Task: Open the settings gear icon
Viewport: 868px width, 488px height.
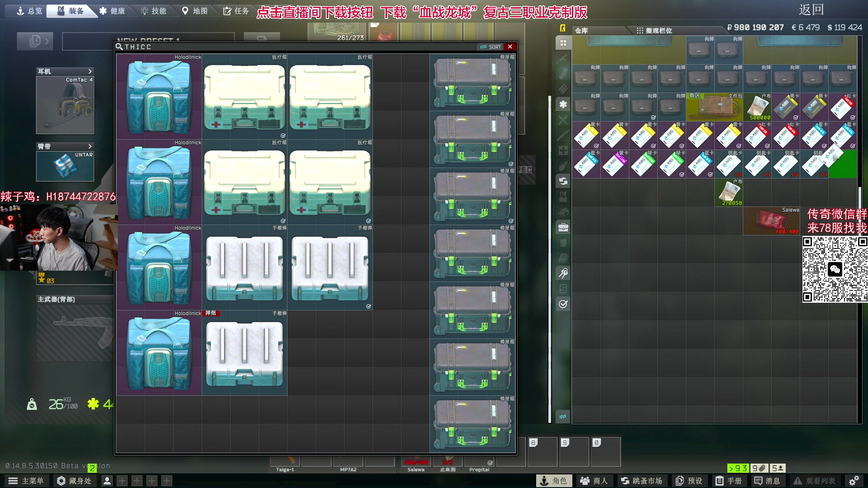Action: coord(854,481)
